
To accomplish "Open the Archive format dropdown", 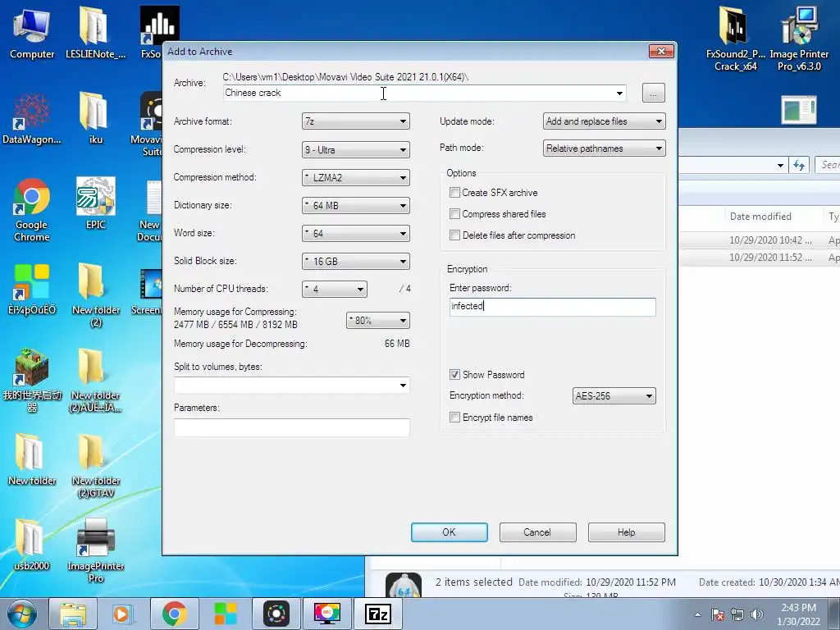I will point(356,121).
